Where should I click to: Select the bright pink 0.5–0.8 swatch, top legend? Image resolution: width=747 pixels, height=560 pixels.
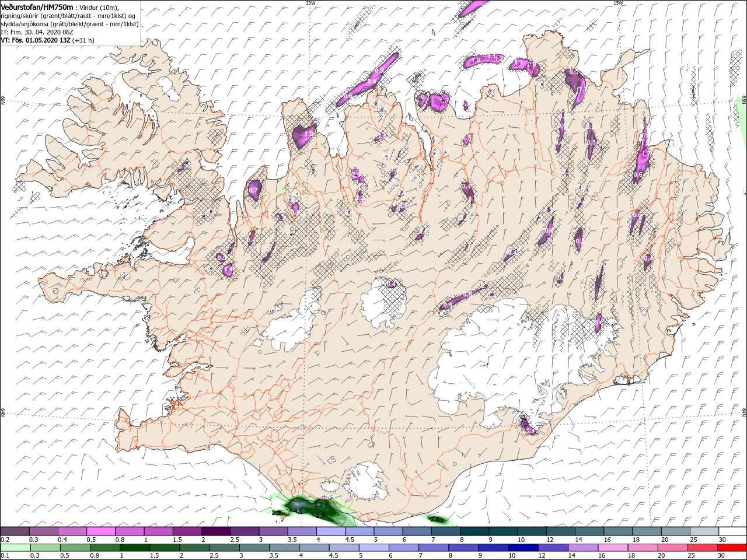(x=100, y=531)
